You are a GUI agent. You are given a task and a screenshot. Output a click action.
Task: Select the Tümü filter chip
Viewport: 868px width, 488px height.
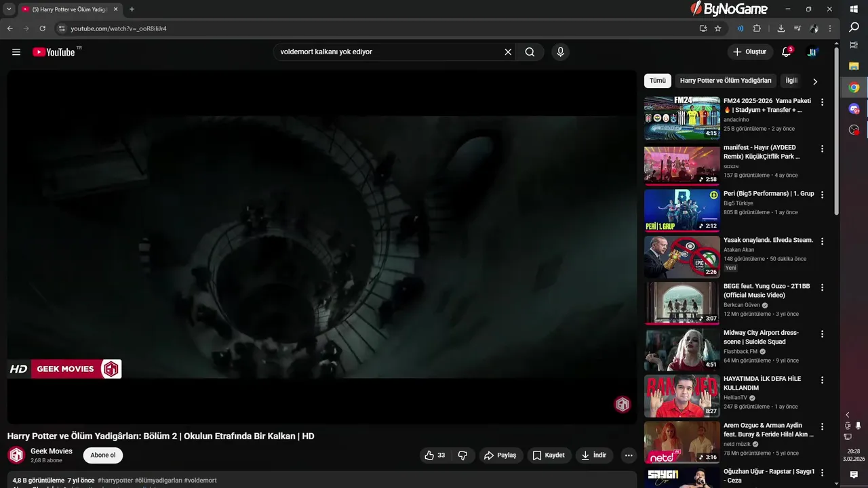tap(658, 81)
